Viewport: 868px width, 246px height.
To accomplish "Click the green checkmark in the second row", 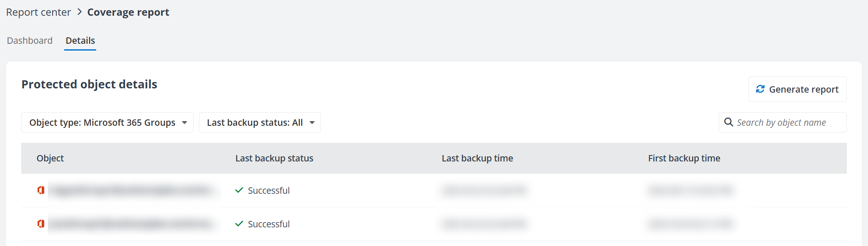I will [239, 223].
